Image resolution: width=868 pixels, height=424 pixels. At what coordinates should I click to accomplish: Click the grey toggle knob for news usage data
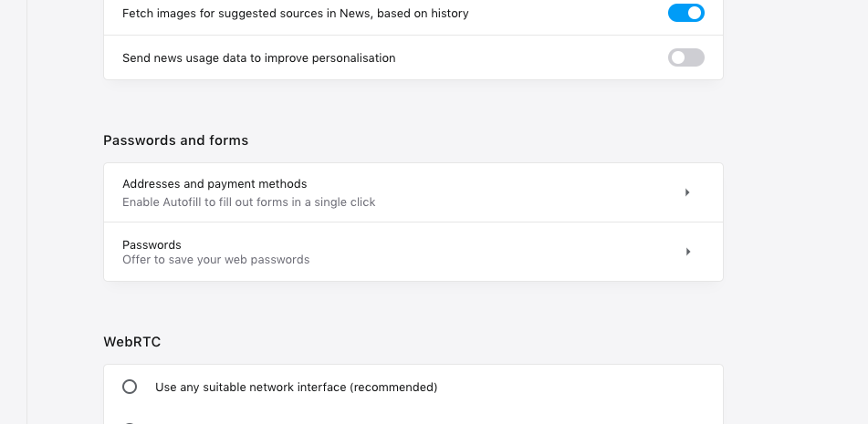677,57
